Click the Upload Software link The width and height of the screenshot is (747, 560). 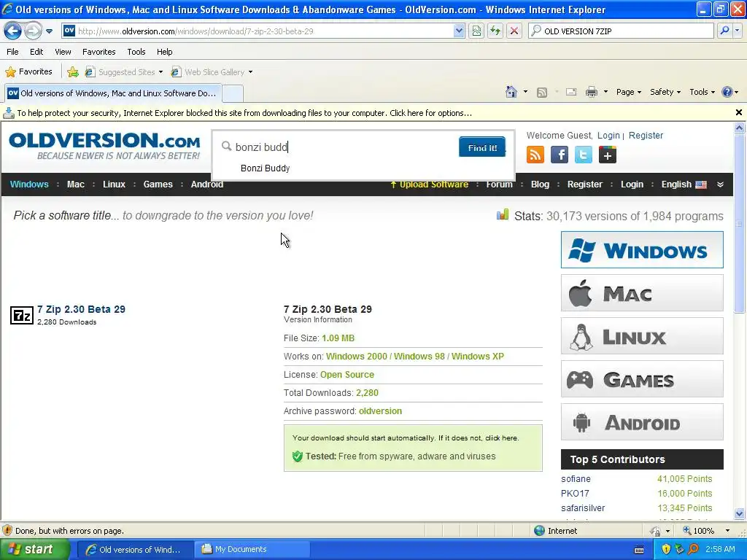pyautogui.click(x=429, y=184)
